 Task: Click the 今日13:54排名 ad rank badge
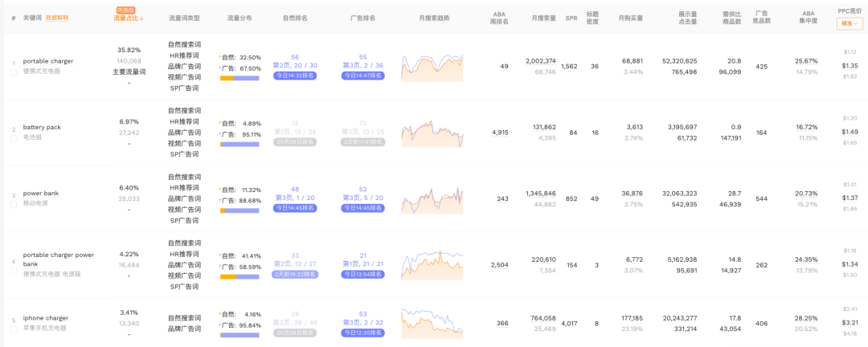pos(363,274)
